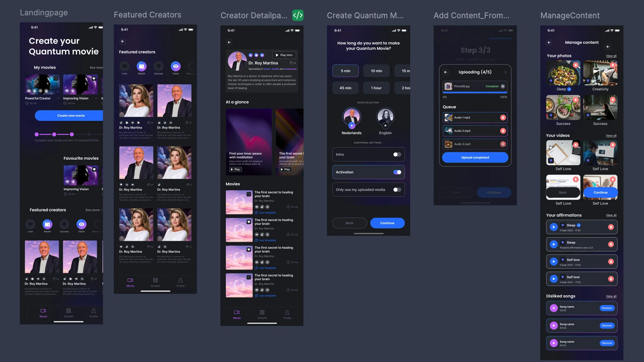Open Profile tab on Landingpage nav bar

tap(94, 313)
